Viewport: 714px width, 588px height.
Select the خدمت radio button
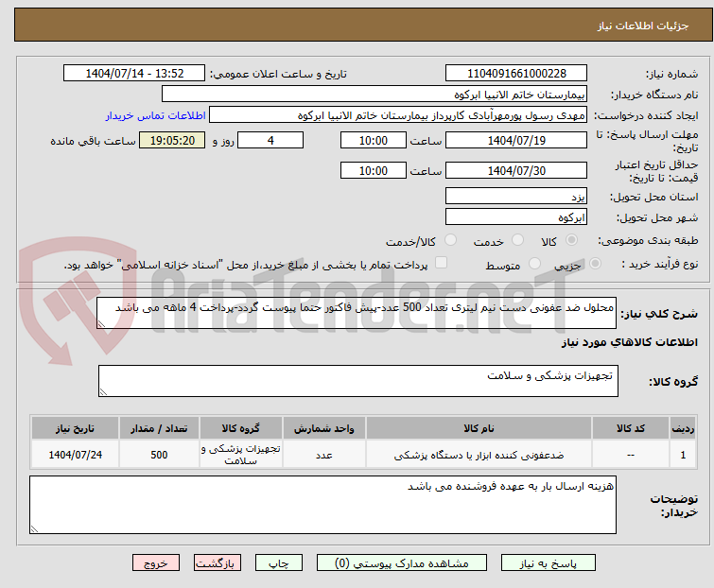(517, 240)
